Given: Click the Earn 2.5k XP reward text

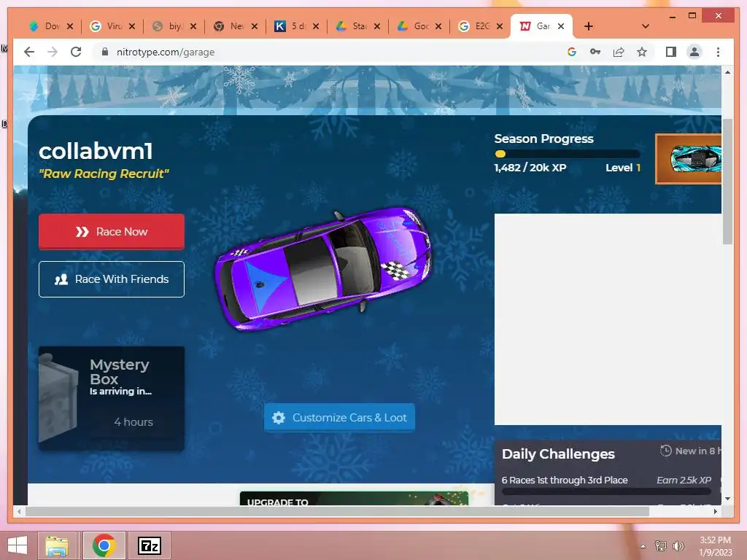Looking at the screenshot, I should (x=684, y=480).
